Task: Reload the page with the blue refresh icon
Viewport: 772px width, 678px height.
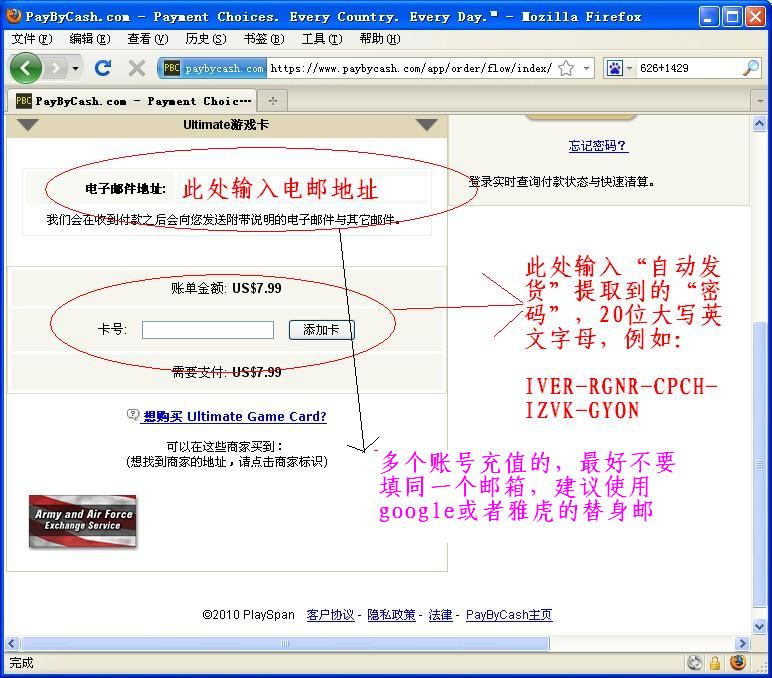Action: [x=103, y=67]
